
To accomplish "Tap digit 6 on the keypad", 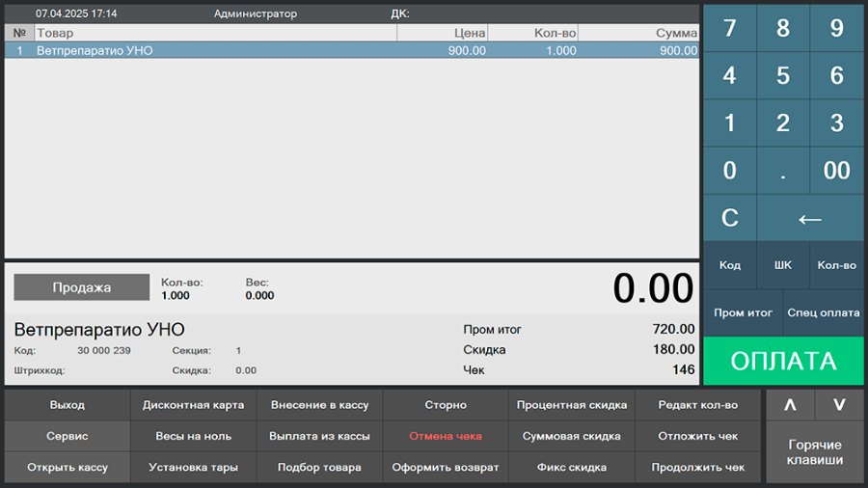I will click(x=836, y=76).
